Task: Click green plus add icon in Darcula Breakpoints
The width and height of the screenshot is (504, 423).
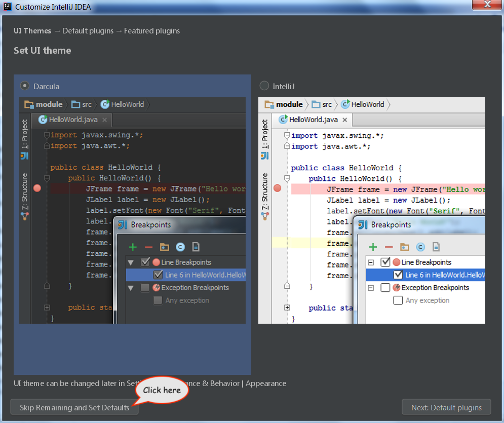Action: point(133,247)
